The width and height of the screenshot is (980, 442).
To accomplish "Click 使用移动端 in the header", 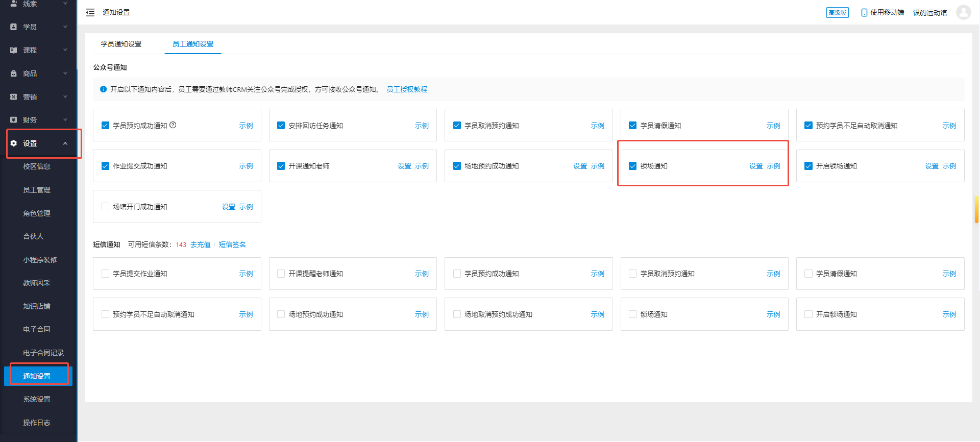I will [x=887, y=12].
